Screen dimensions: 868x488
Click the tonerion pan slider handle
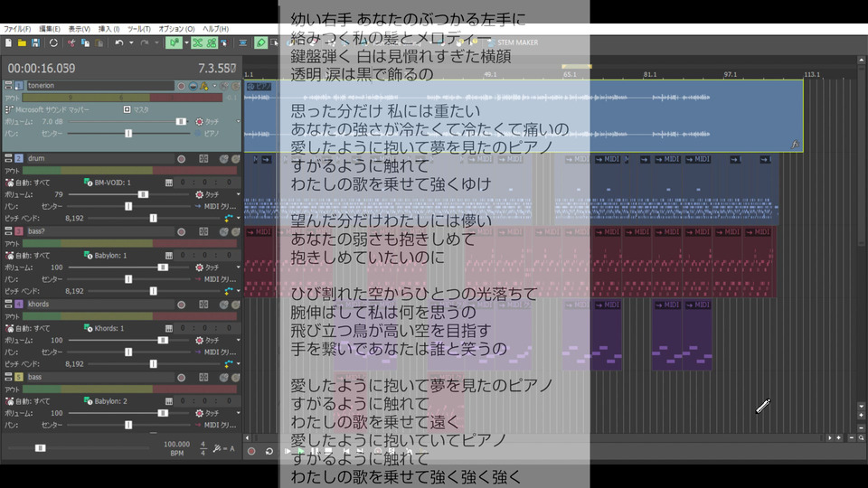[x=128, y=134]
